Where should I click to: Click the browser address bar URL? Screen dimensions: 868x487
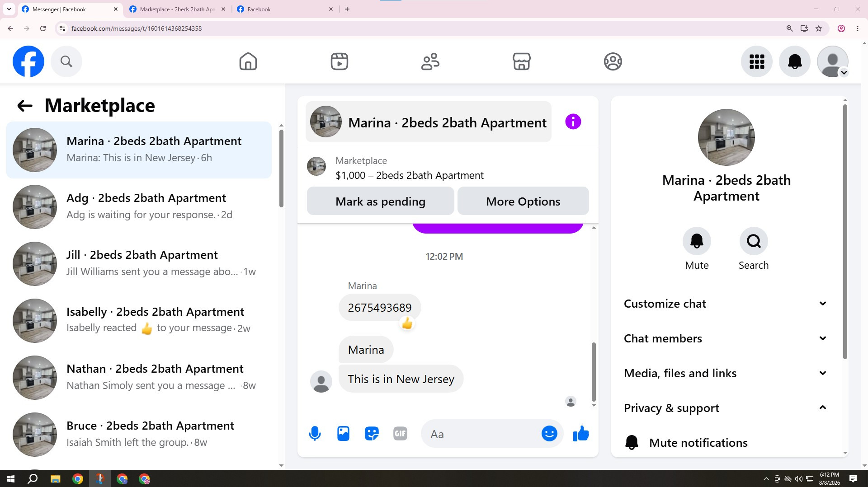(x=137, y=28)
